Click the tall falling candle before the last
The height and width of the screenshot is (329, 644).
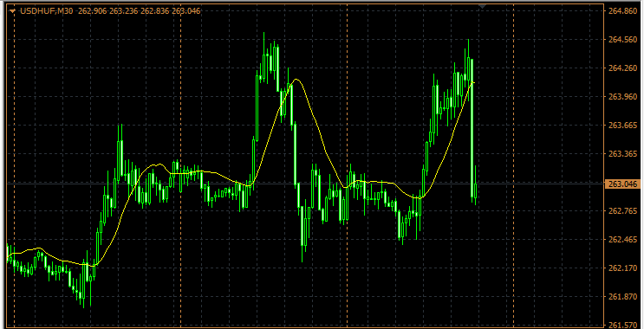point(472,130)
